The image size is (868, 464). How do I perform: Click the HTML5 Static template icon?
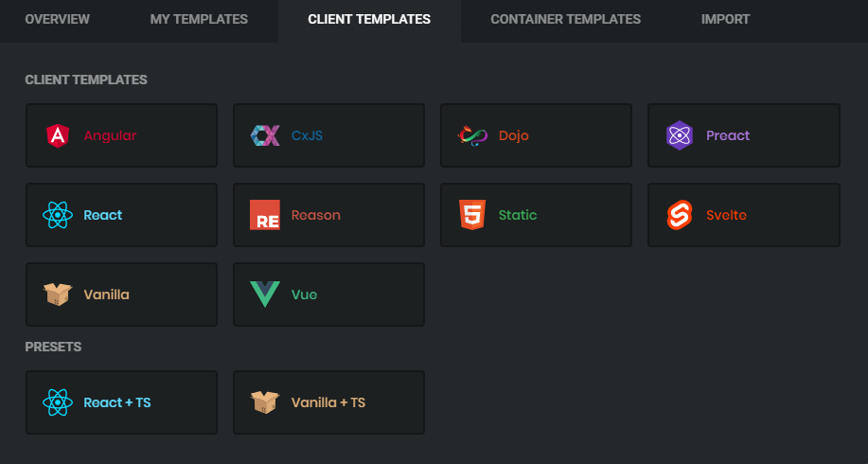(x=472, y=215)
